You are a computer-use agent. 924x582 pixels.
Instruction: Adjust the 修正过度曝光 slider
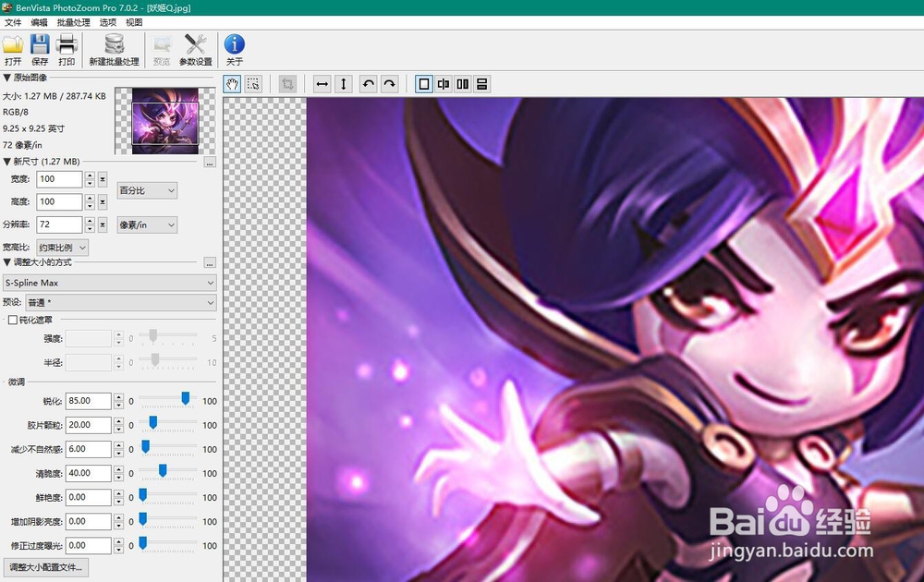pos(142,543)
